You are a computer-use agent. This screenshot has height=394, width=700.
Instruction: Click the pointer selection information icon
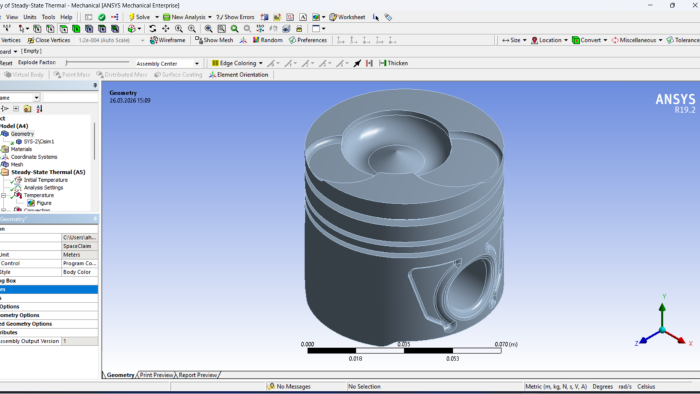tap(375, 17)
